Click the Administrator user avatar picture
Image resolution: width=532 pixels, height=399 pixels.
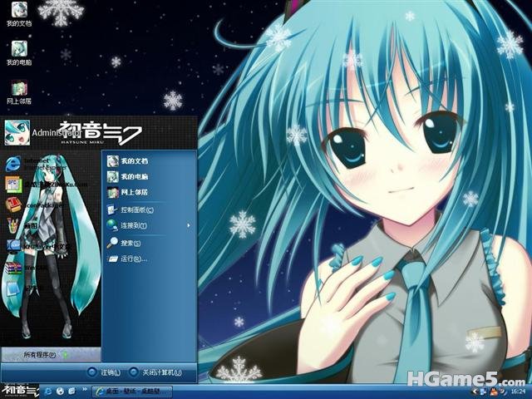(x=17, y=132)
